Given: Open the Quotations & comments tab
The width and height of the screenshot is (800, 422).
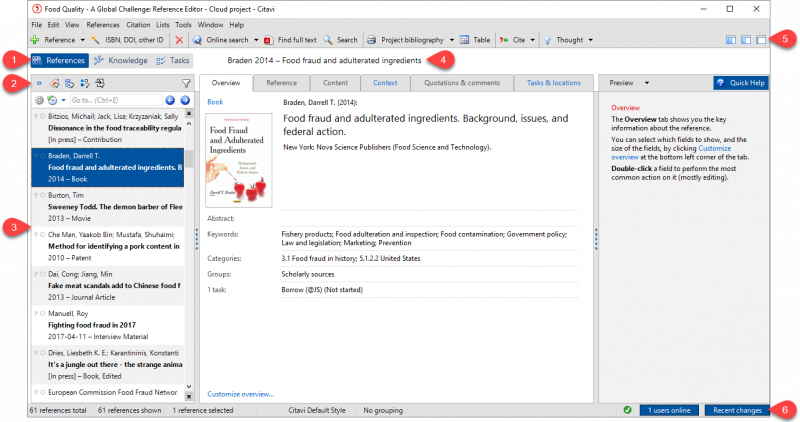Looking at the screenshot, I should (462, 83).
